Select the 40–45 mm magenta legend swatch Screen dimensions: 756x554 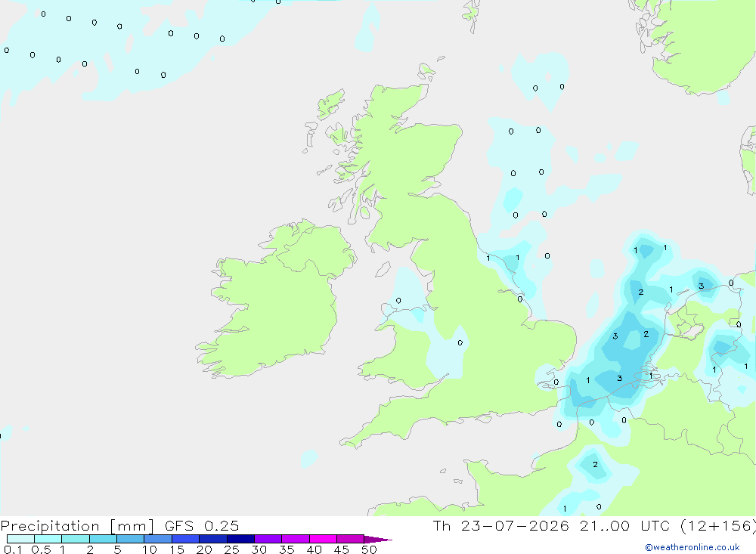(x=323, y=539)
